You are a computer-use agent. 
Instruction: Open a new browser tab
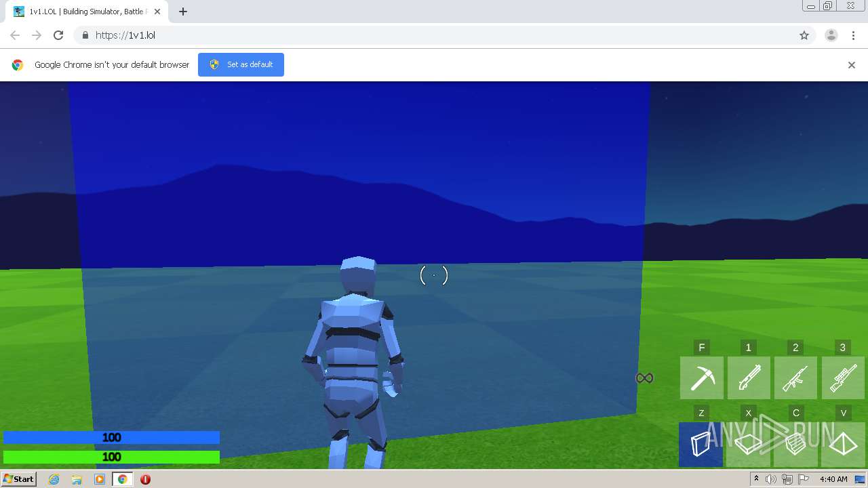183,12
